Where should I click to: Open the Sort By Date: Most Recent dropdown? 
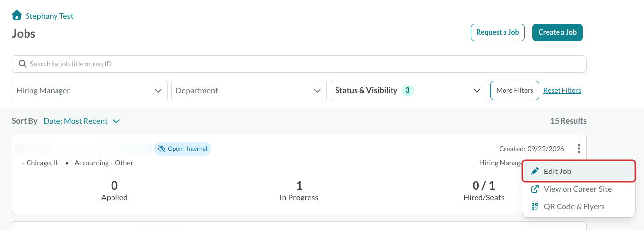tap(82, 121)
